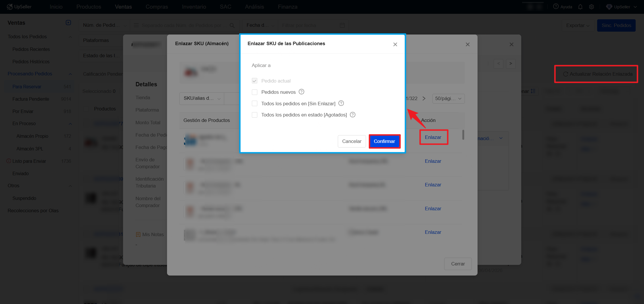Click help icon beside Agotados option
The image size is (644, 304).
[x=353, y=115]
